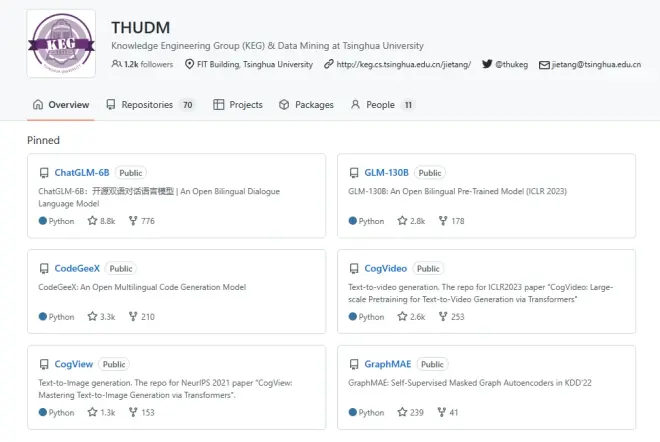View CodeGeeX stargazers (3.3k)

point(101,317)
